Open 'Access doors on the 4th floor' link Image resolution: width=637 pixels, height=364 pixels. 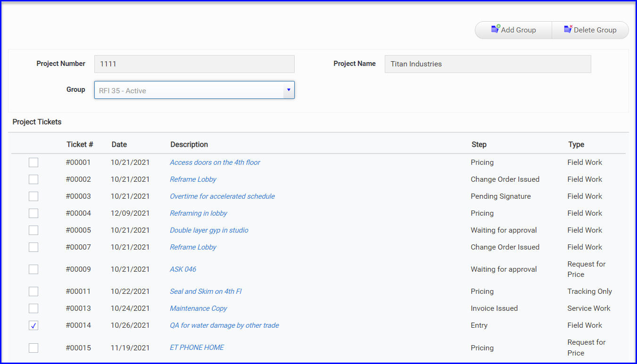pyautogui.click(x=215, y=162)
